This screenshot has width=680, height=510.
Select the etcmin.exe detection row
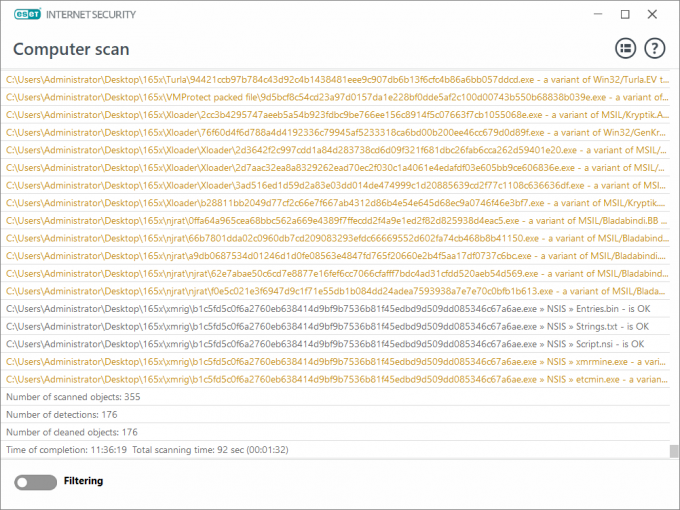(337, 379)
